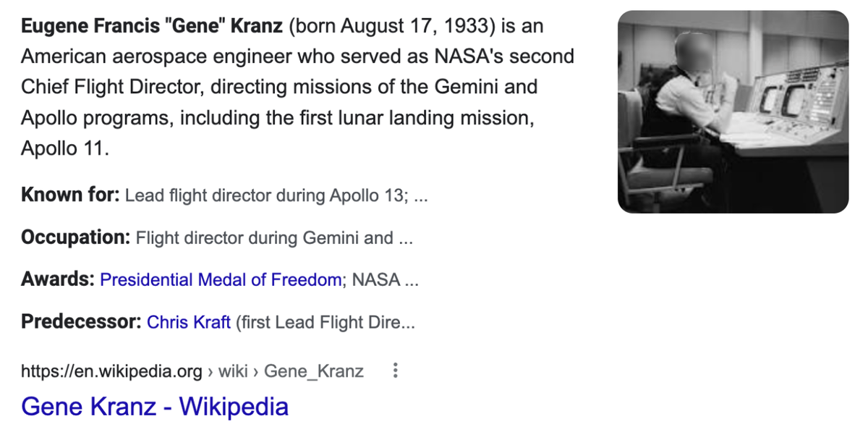Click the vertical ellipsis icon near the breadcrumb
Screen dimensions: 868x443
pos(395,370)
